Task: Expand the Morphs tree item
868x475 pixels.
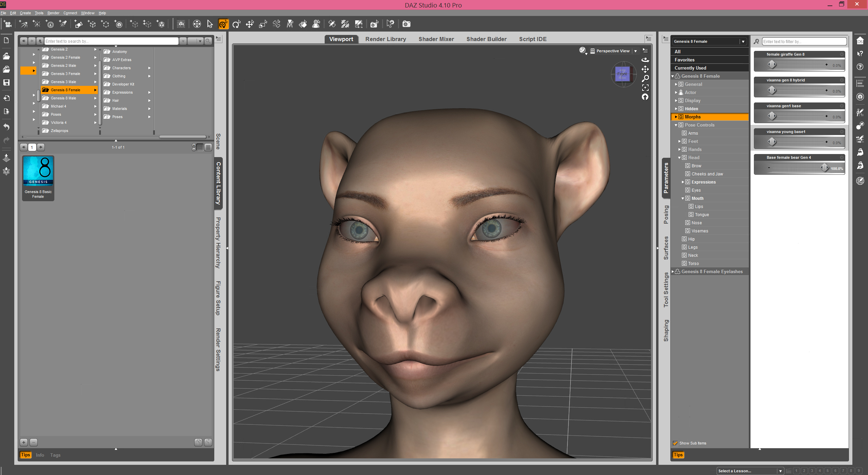Action: pos(676,117)
